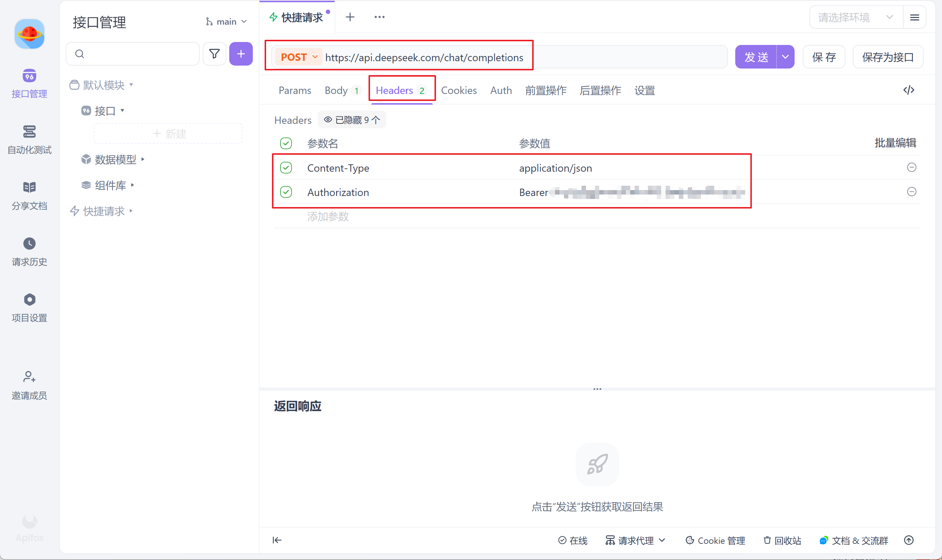Open the POST method dropdown

point(299,57)
